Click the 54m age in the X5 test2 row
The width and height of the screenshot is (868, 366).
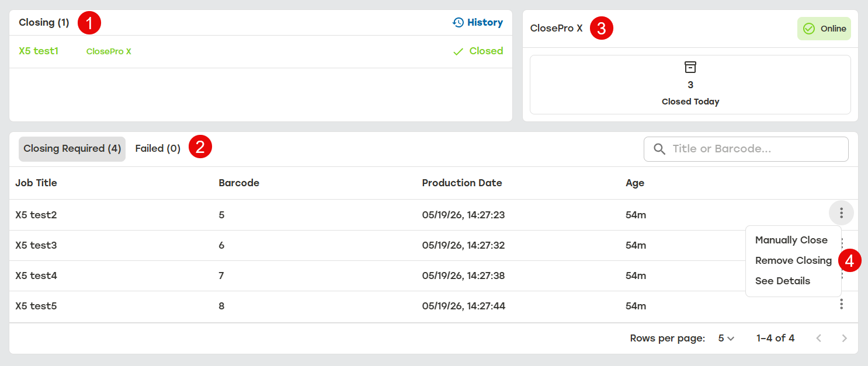636,215
